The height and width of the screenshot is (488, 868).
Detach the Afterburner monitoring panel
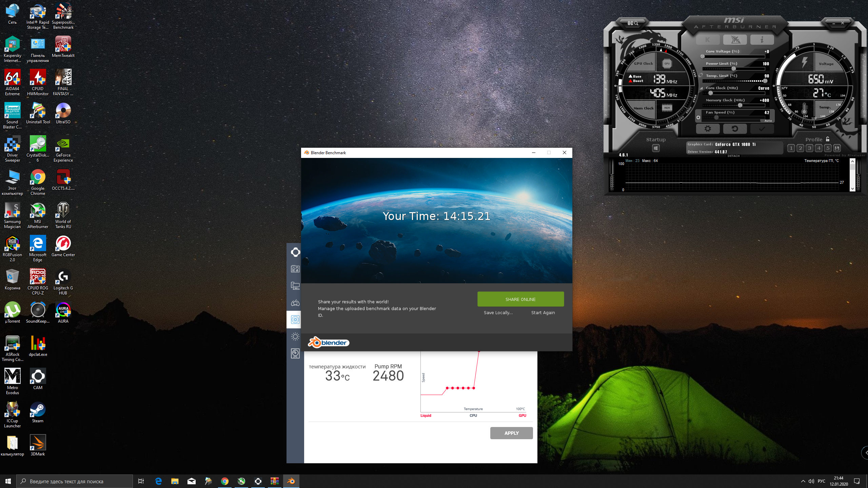point(733,156)
